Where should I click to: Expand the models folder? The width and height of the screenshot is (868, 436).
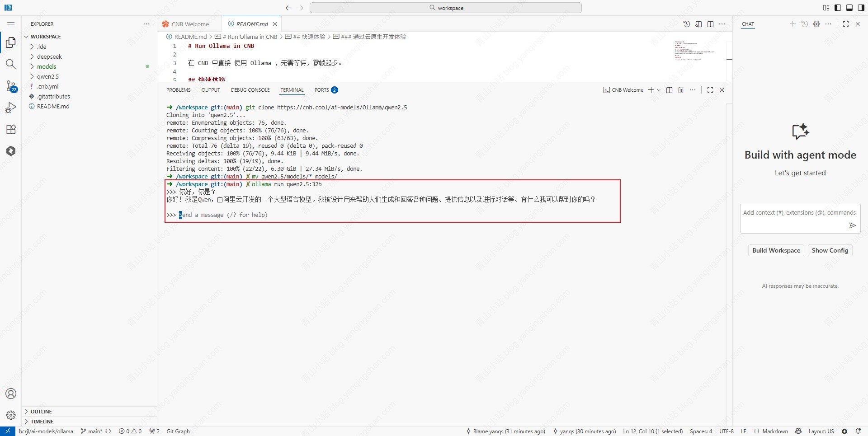(47, 66)
